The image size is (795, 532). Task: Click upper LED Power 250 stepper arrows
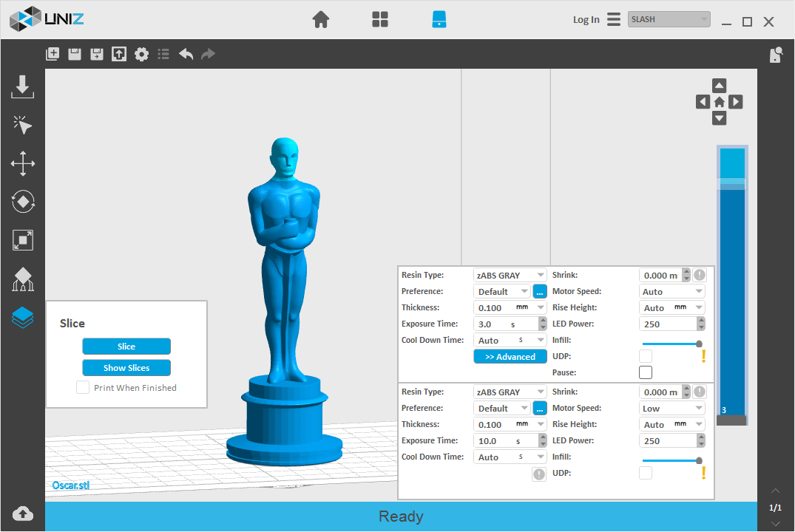(700, 324)
